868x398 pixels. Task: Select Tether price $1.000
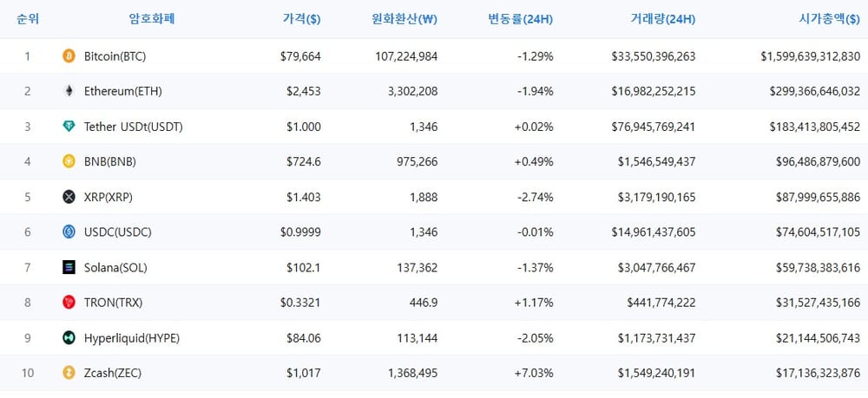(303, 127)
